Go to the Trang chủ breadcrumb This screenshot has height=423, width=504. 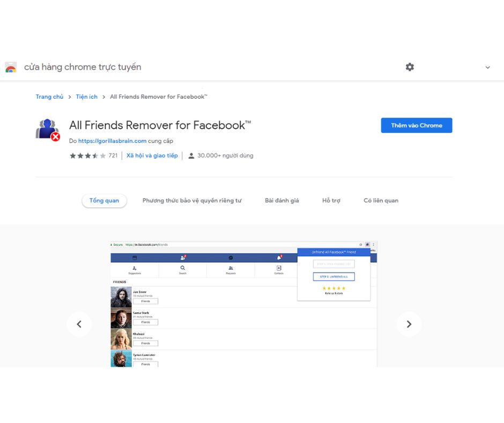[49, 97]
